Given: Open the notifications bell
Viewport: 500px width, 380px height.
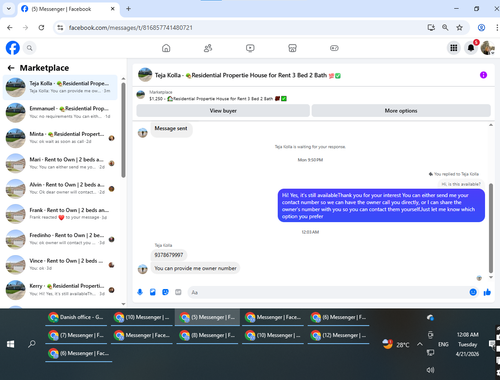Looking at the screenshot, I should click(471, 48).
